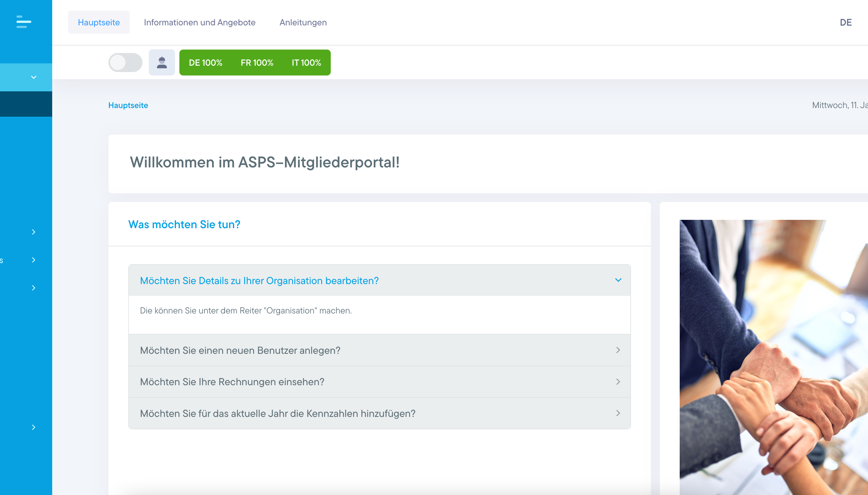
Task: Expand the first right-chevron sidebar item
Action: pos(33,232)
